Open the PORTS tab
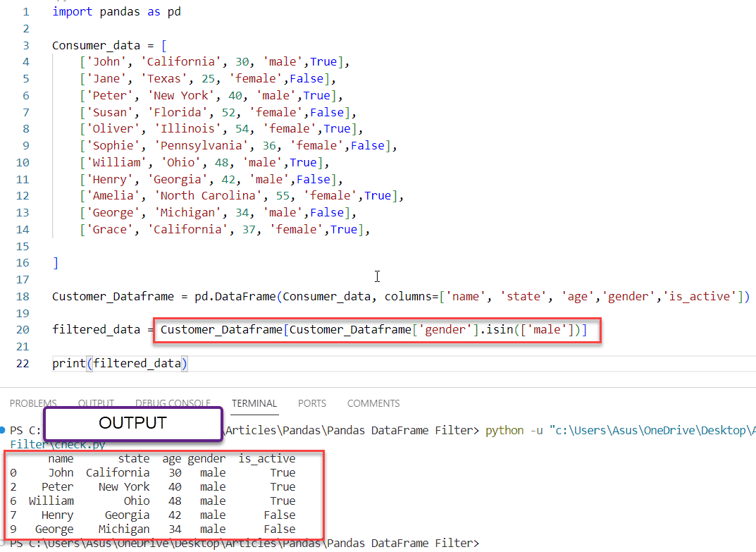756x552 pixels. [312, 403]
